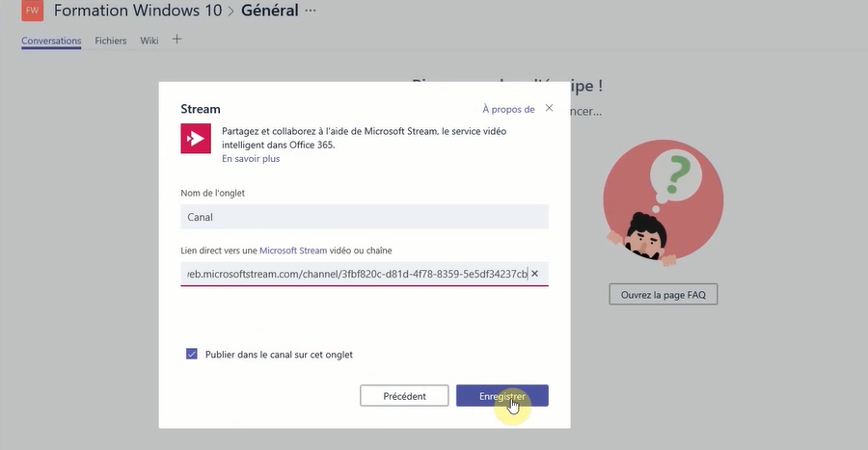
Task: Click the Nom de l'onglet label
Action: 212,193
